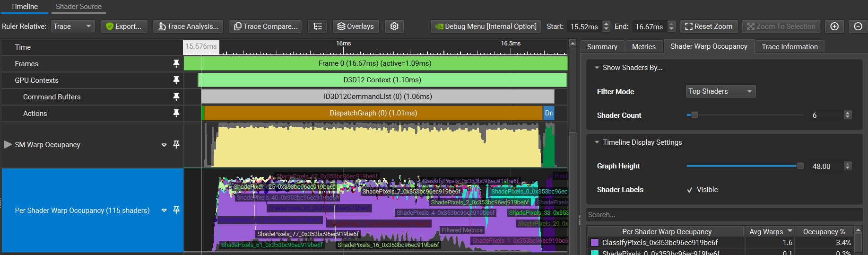Switch to Trace Information tab
The image size is (868, 255).
point(790,46)
